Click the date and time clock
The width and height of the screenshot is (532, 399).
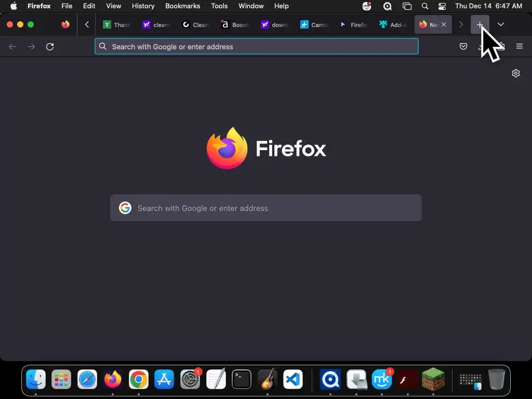click(488, 6)
